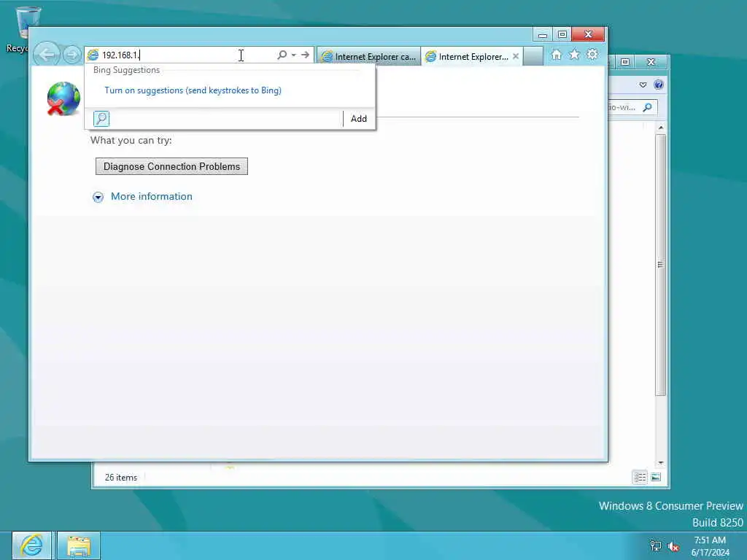This screenshot has height=560, width=747.
Task: Click the Bing Suggestions header text
Action: click(x=127, y=70)
